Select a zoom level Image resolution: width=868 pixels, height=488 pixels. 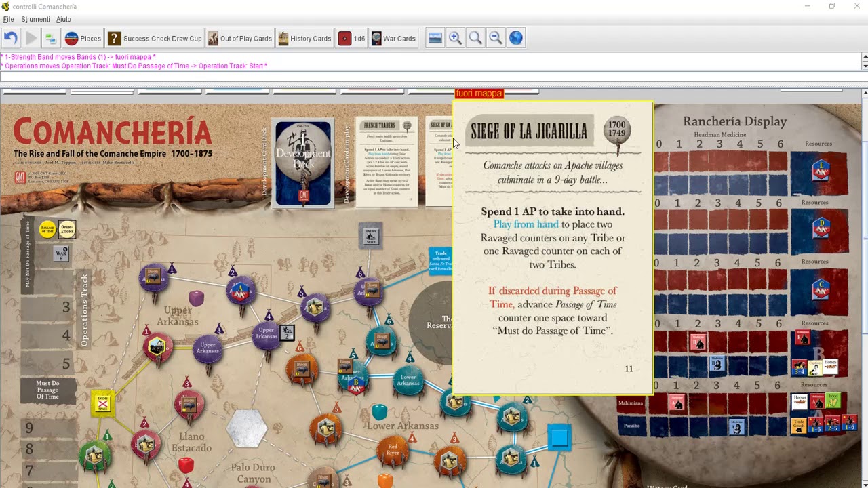click(476, 39)
